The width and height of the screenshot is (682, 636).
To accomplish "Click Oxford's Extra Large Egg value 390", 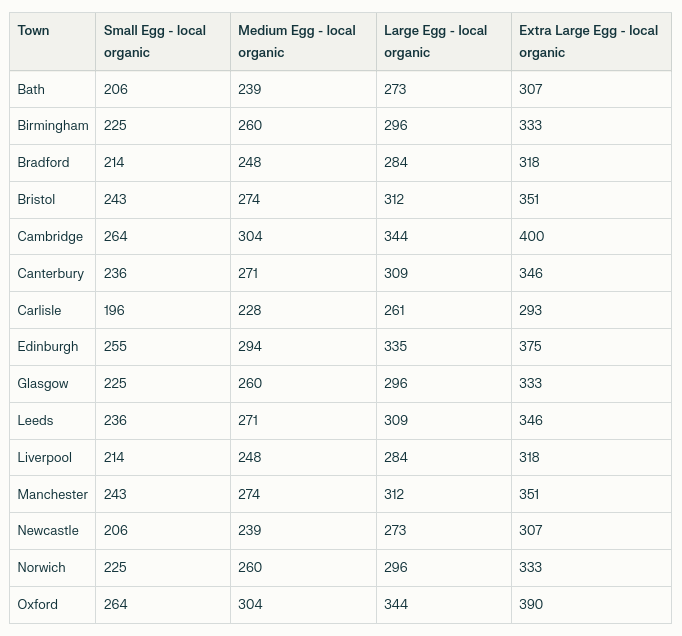I will [532, 604].
